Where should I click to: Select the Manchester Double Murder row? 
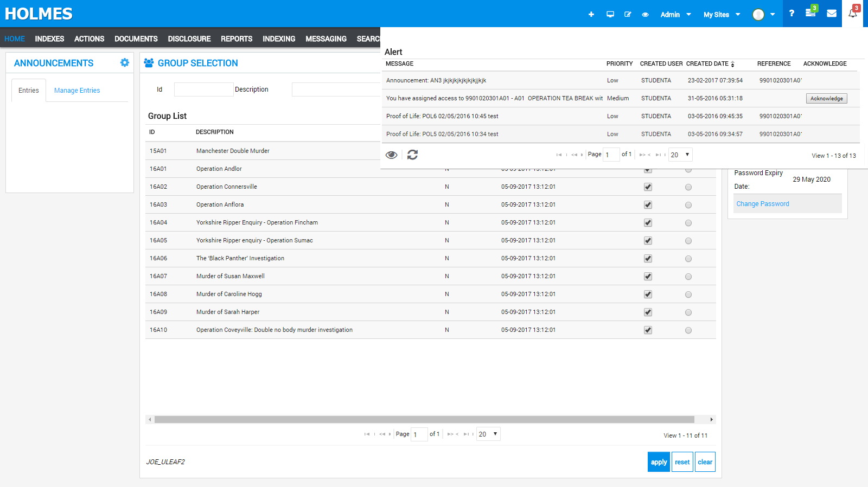point(263,151)
